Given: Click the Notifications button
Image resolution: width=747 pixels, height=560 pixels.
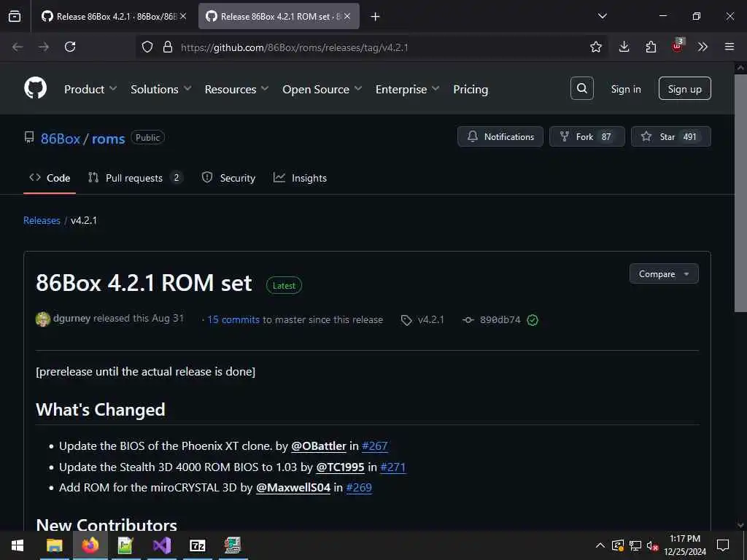Looking at the screenshot, I should point(500,136).
